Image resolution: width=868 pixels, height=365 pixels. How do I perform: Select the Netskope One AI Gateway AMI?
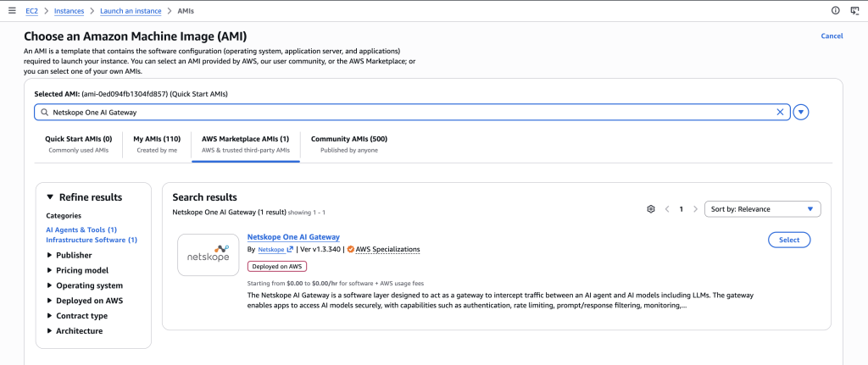[x=789, y=240]
